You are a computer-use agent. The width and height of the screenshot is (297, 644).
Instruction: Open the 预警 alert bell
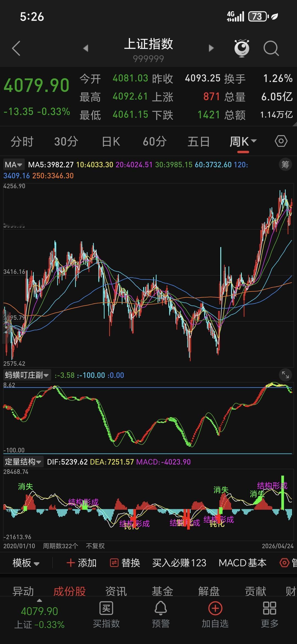pyautogui.click(x=161, y=614)
